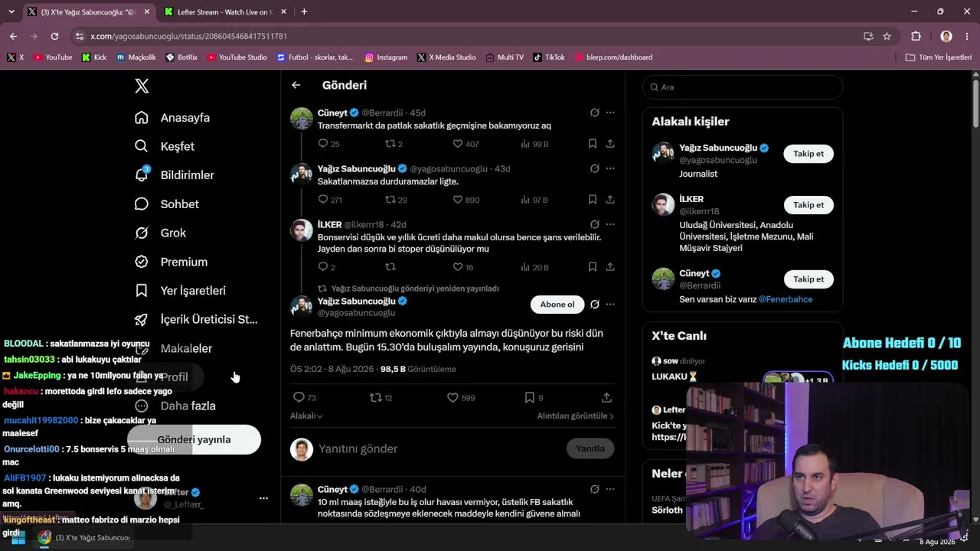The width and height of the screenshot is (980, 551).
Task: Like İLKER's post with 16 likes
Action: 458,267
